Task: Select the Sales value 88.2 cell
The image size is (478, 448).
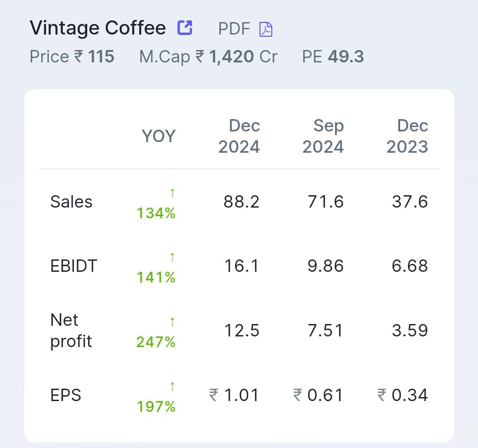Action: point(241,202)
